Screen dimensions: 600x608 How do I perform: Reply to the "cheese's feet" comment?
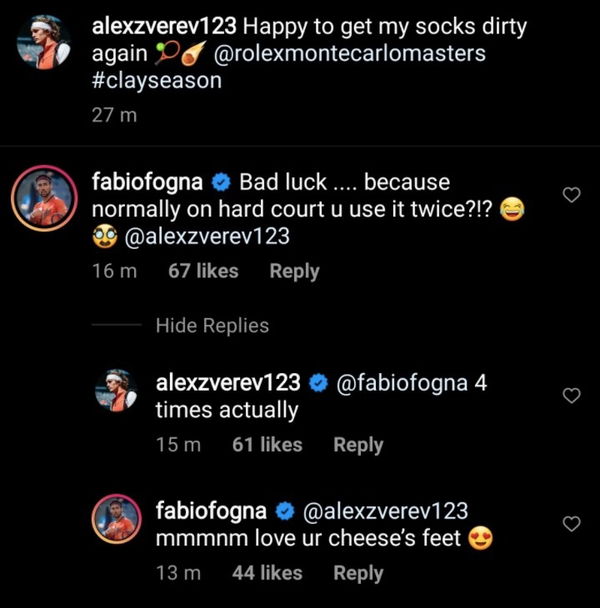coord(358,573)
